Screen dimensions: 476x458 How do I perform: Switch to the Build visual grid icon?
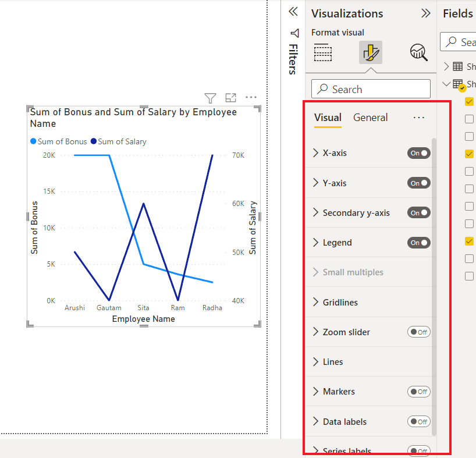pyautogui.click(x=322, y=53)
